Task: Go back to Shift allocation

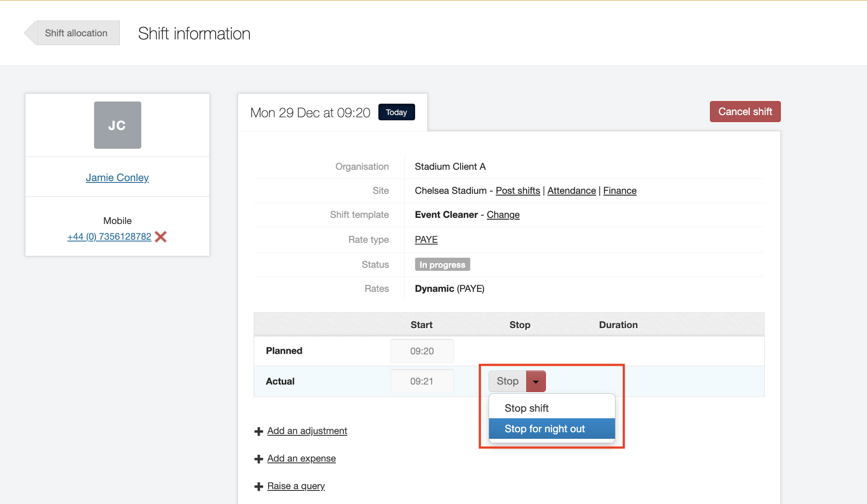Action: (x=76, y=33)
